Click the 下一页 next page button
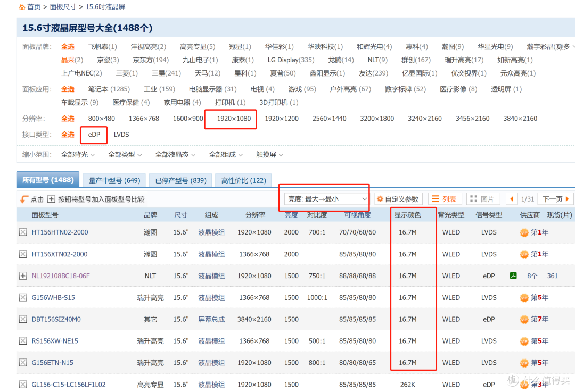 click(x=556, y=199)
